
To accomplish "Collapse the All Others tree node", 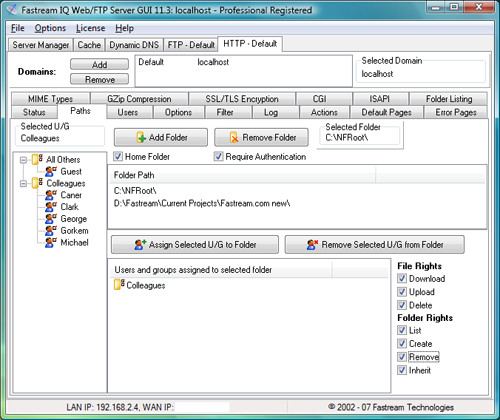I will click(23, 160).
